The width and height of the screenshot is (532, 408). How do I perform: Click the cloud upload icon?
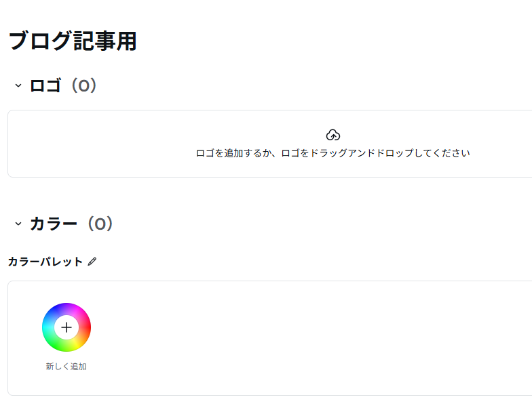pos(332,135)
